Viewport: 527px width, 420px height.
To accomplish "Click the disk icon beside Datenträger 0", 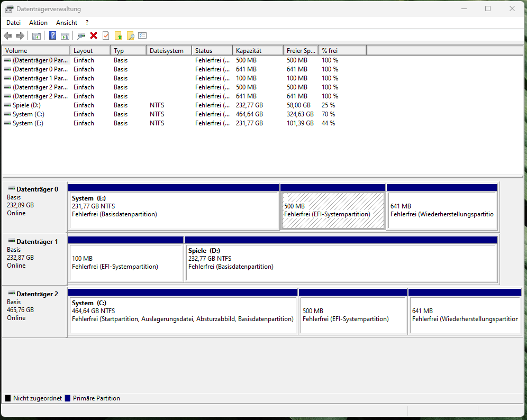I will pos(12,188).
